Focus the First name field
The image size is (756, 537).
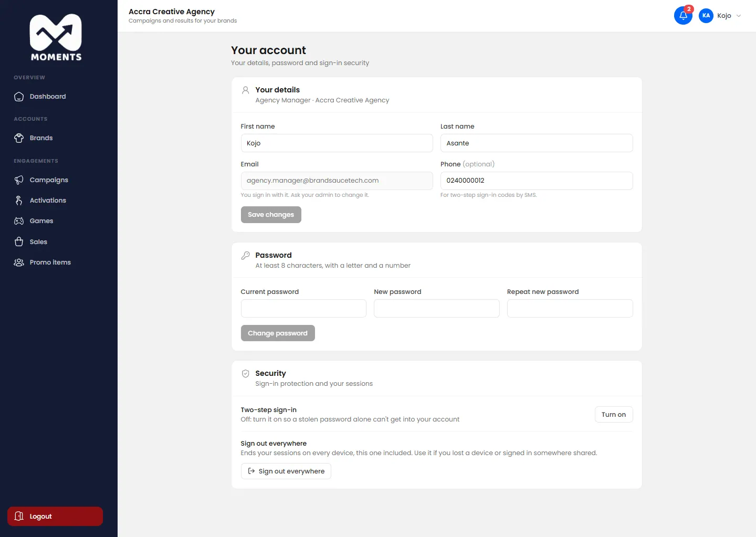click(x=337, y=143)
